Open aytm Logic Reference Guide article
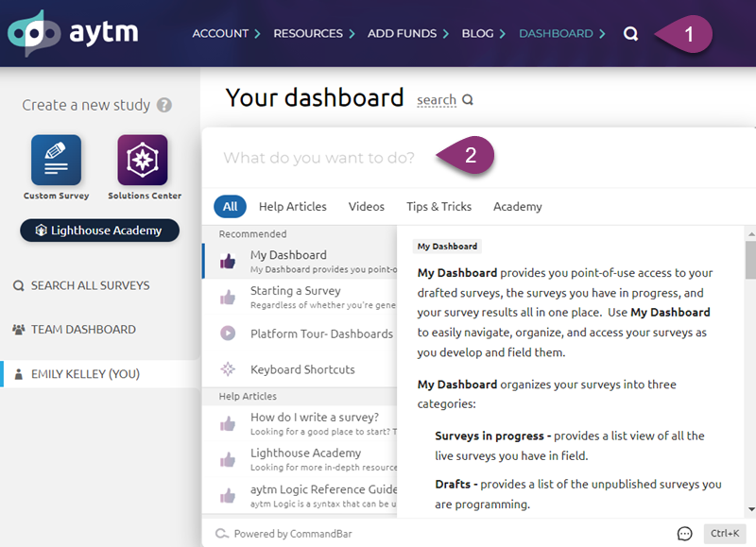The image size is (756, 547). tap(300, 495)
